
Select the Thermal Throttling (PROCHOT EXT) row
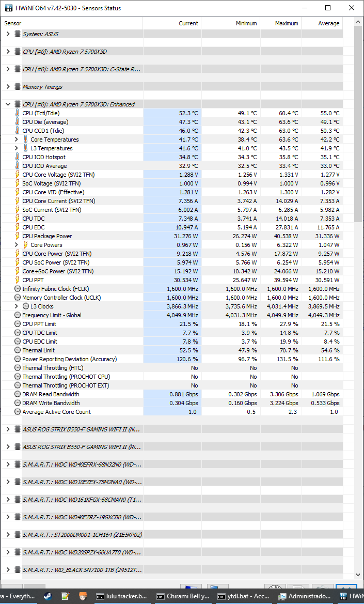coord(172,385)
